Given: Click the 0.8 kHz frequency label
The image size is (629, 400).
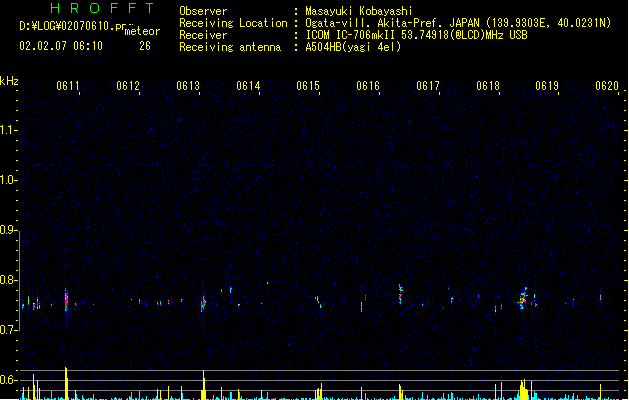Looking at the screenshot, I should (8, 280).
